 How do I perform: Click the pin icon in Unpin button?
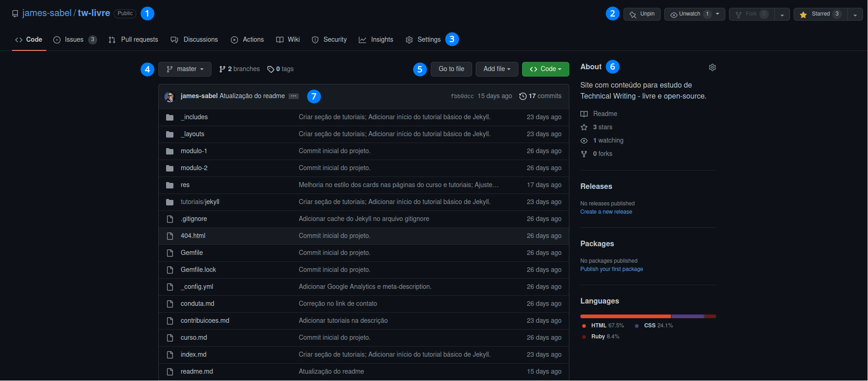(x=633, y=14)
